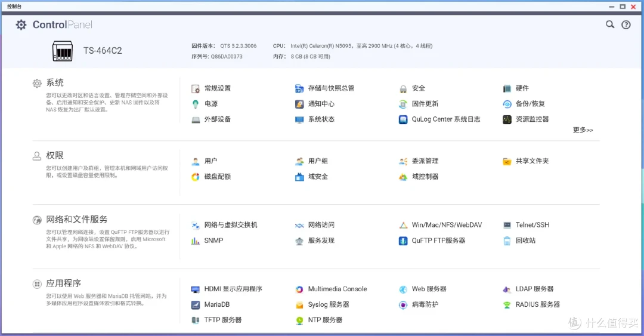Open the Telnet/SSH icon
644x336 pixels.
[507, 225]
